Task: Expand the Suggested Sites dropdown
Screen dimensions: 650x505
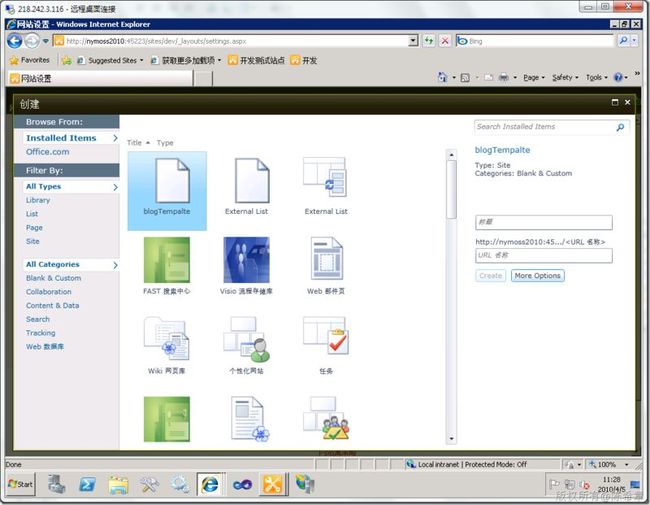Action: point(142,61)
